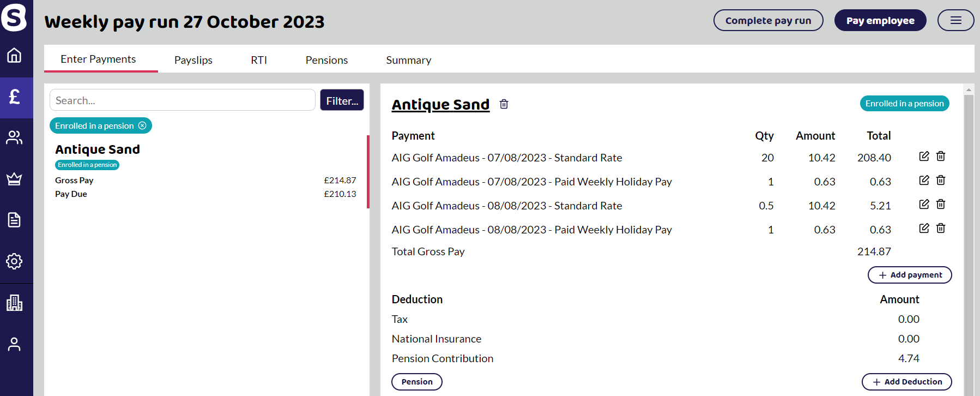Click the Pension button under deductions
The height and width of the screenshot is (396, 980).
(417, 382)
